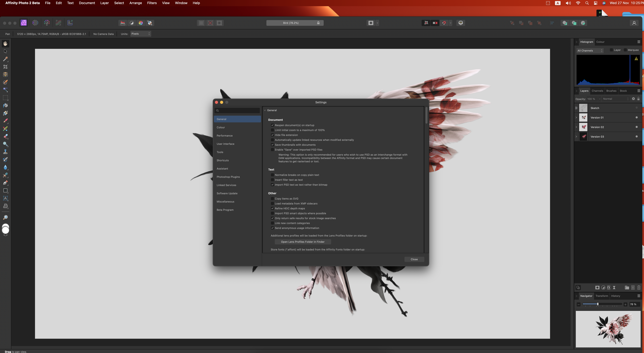Image resolution: width=644 pixels, height=353 pixels.
Task: Open the Units Pixels dropdown
Action: click(141, 34)
